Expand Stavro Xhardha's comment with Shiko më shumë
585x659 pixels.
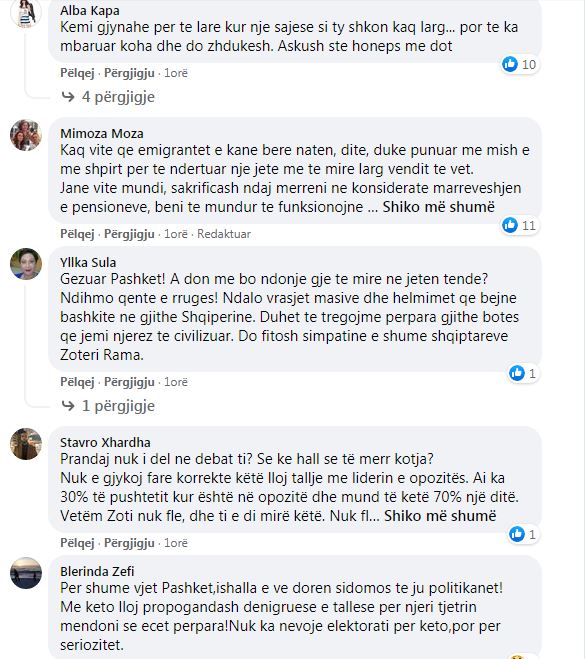pos(440,516)
